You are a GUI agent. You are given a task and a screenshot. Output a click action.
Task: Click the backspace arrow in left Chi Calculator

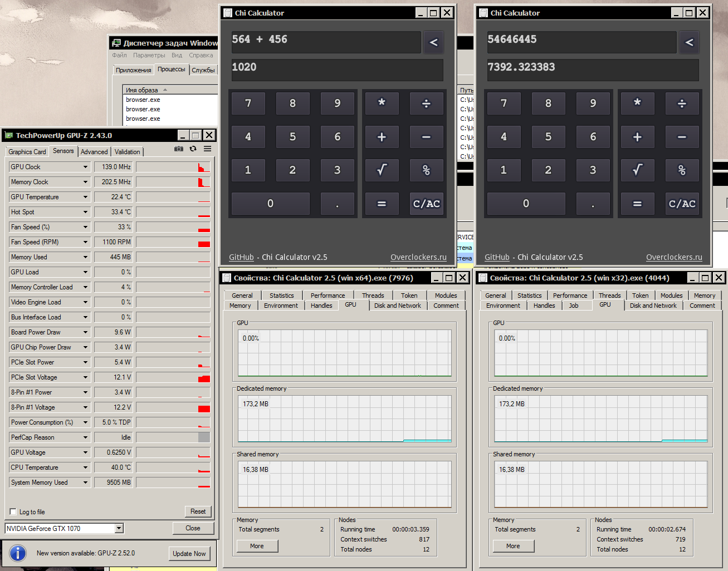pos(433,42)
